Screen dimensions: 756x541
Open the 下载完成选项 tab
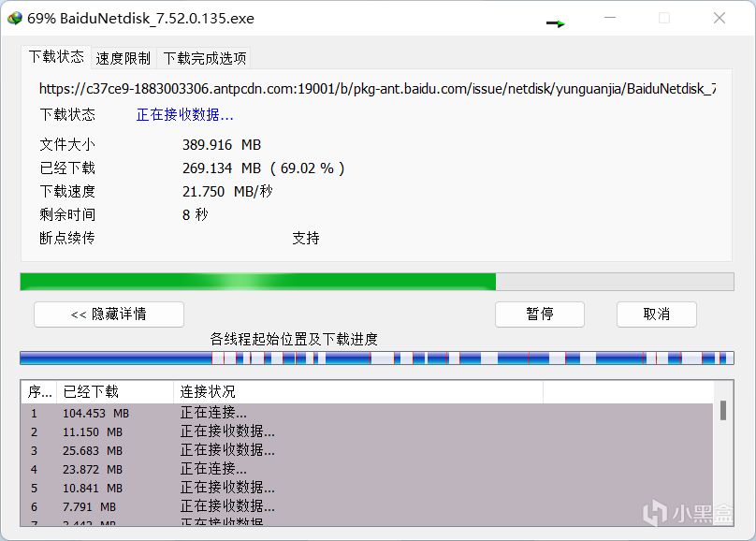(205, 58)
